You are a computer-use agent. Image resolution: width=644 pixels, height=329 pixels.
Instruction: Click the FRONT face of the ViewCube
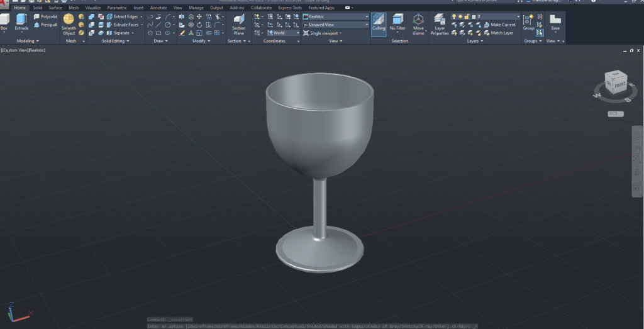pyautogui.click(x=619, y=84)
